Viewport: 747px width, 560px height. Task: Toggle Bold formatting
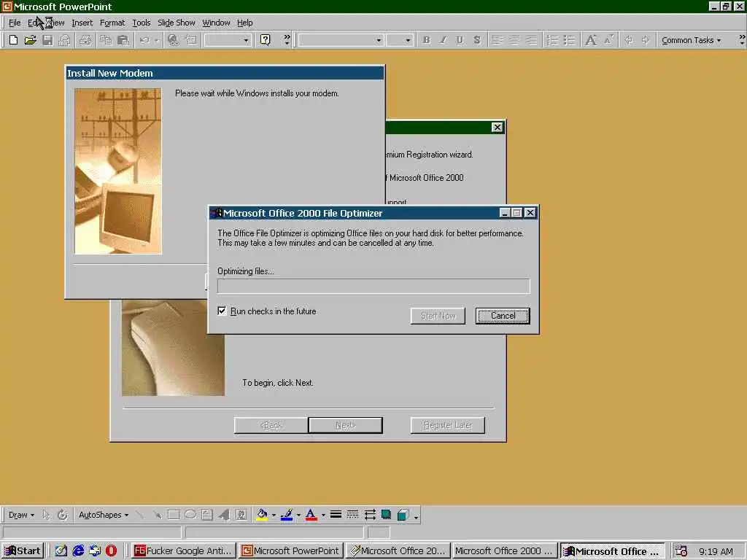(x=426, y=40)
